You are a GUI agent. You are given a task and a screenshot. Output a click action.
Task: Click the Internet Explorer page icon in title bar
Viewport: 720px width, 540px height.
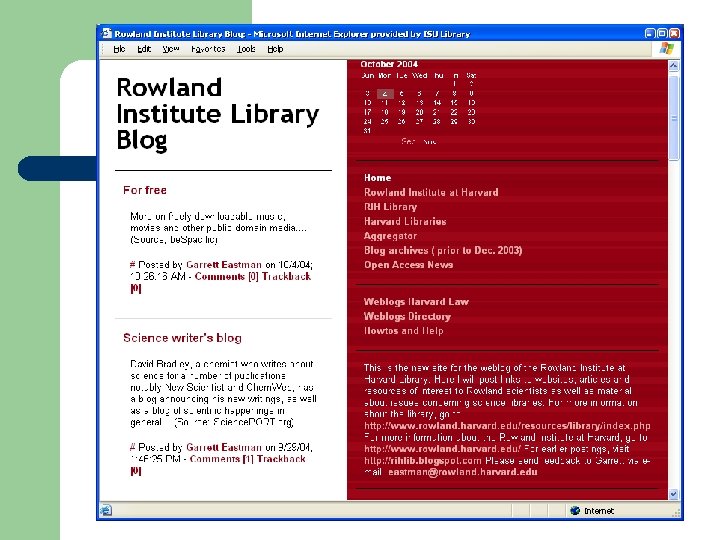107,34
